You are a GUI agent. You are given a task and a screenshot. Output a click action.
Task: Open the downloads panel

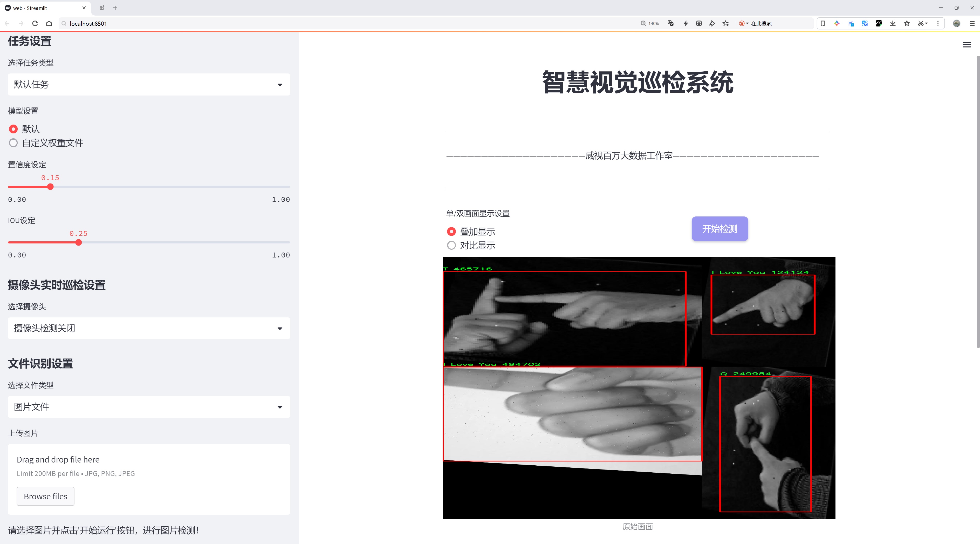[x=893, y=24]
